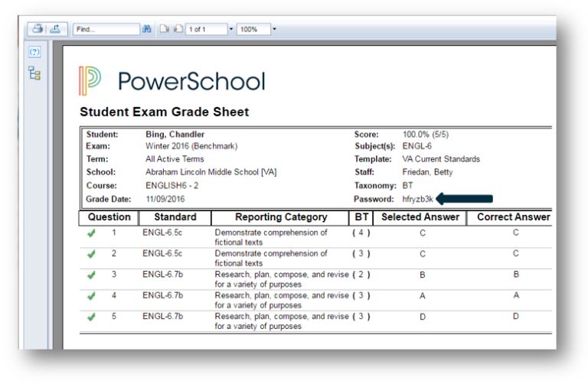Click the 'Correct Answer' column header
This screenshot has height=384, width=588.
tap(514, 217)
